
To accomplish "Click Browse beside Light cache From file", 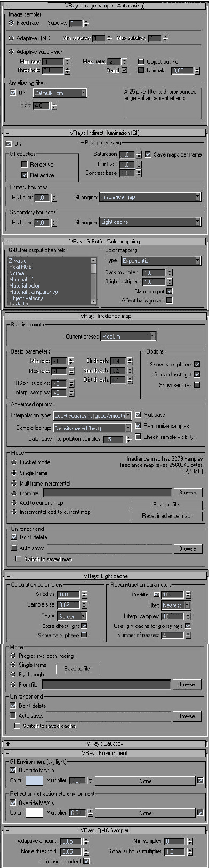I will [187, 684].
